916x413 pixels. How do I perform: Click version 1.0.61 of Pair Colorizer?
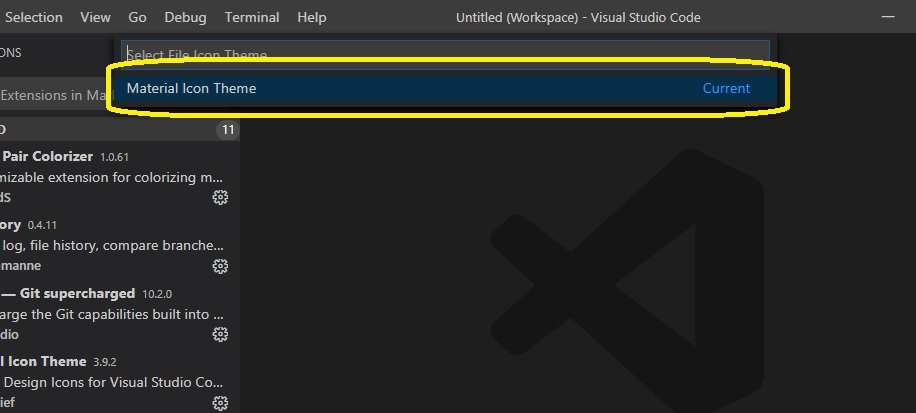114,157
